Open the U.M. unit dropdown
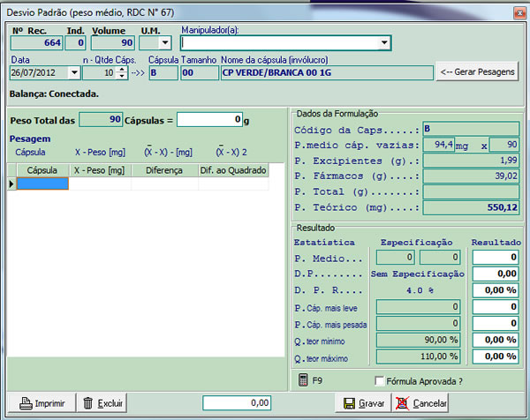This screenshot has width=530, height=420. 165,43
